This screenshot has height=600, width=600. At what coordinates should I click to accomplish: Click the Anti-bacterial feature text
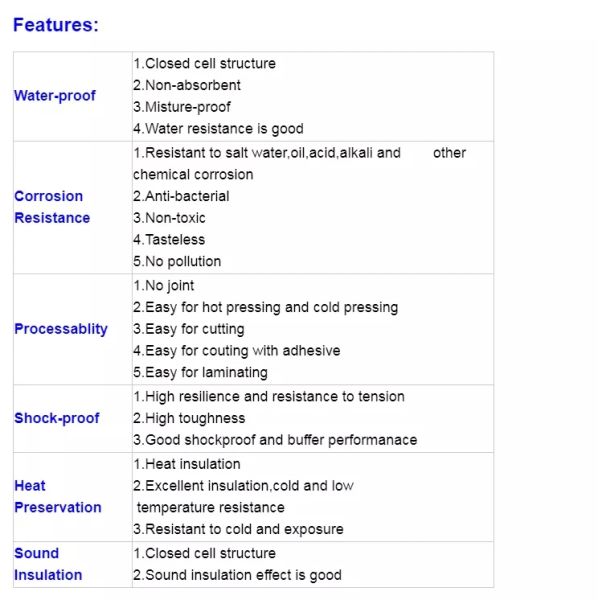coord(181,196)
